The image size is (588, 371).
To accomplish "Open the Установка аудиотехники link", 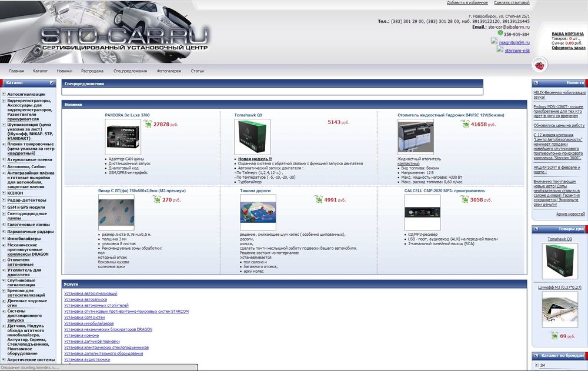I will click(87, 359).
